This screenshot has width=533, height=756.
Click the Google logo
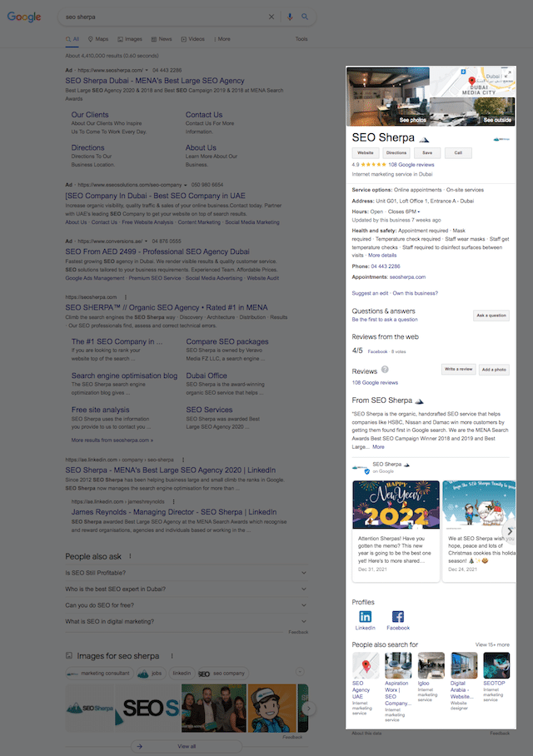coord(24,17)
